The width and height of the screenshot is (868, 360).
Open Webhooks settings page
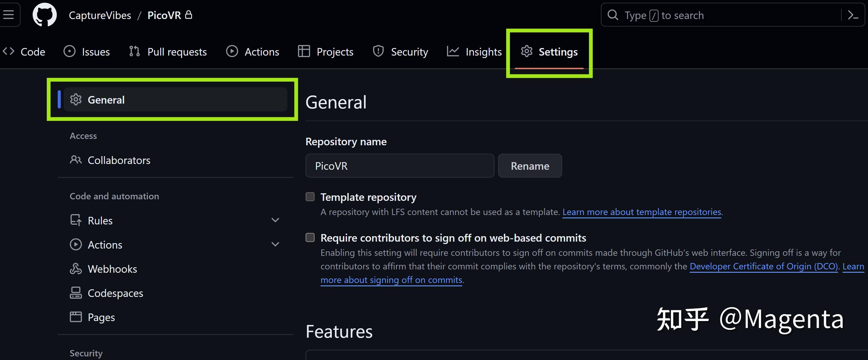pos(175,268)
